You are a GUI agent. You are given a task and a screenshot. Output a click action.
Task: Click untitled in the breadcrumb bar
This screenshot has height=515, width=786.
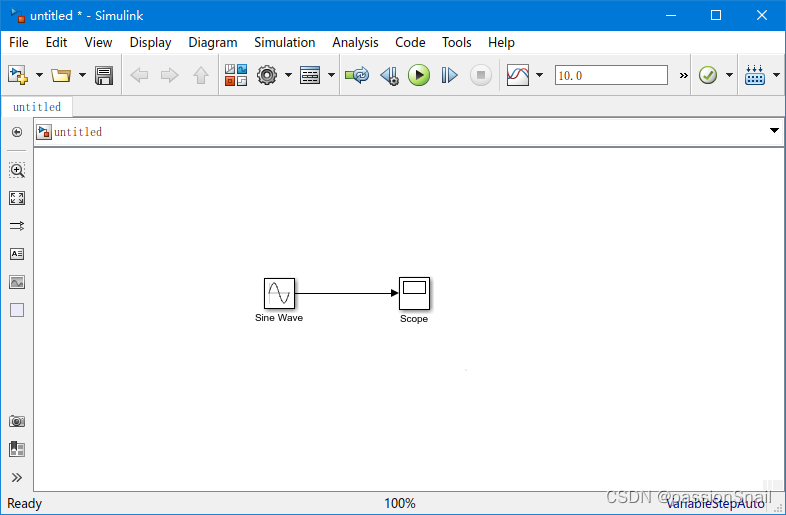78,132
